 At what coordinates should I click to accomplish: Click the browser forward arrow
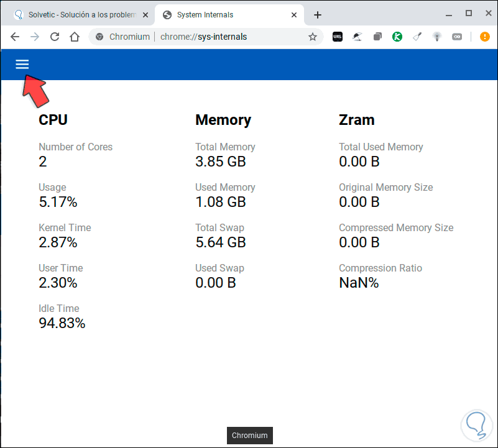35,37
